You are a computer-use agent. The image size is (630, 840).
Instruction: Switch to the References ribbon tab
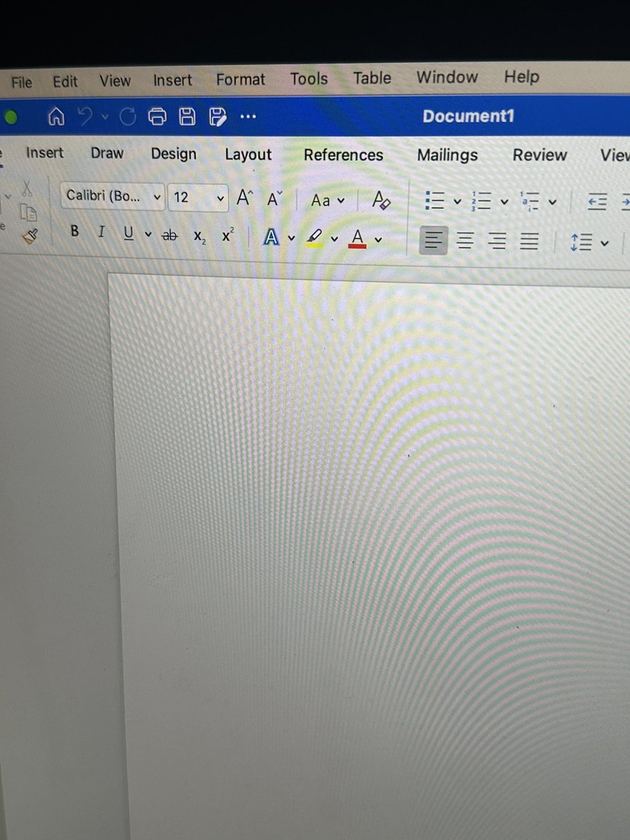[344, 155]
